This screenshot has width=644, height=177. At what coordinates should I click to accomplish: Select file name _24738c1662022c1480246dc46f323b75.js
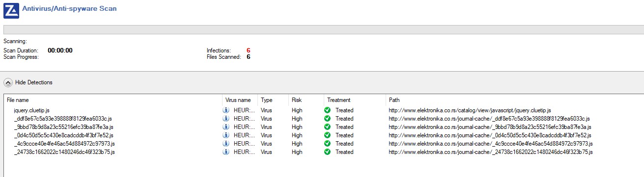click(64, 152)
